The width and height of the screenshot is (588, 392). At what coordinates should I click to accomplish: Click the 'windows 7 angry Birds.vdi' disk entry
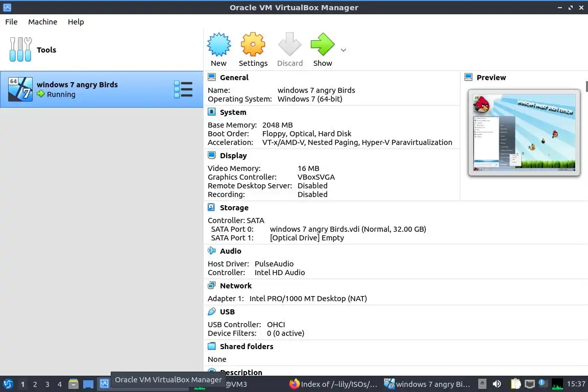348,229
